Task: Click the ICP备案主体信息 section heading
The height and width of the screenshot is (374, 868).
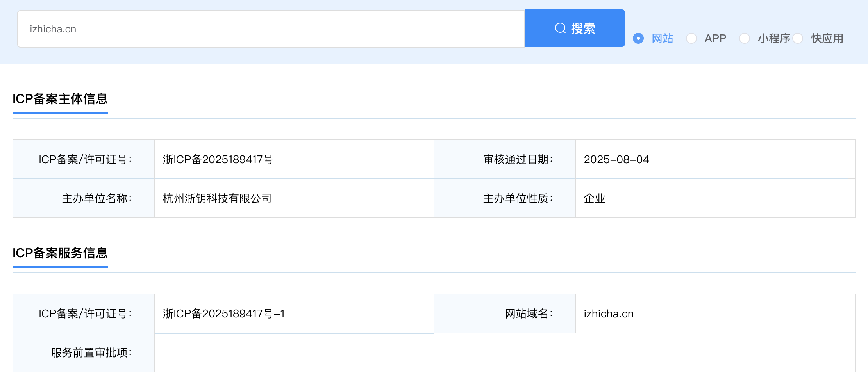Action: tap(60, 99)
